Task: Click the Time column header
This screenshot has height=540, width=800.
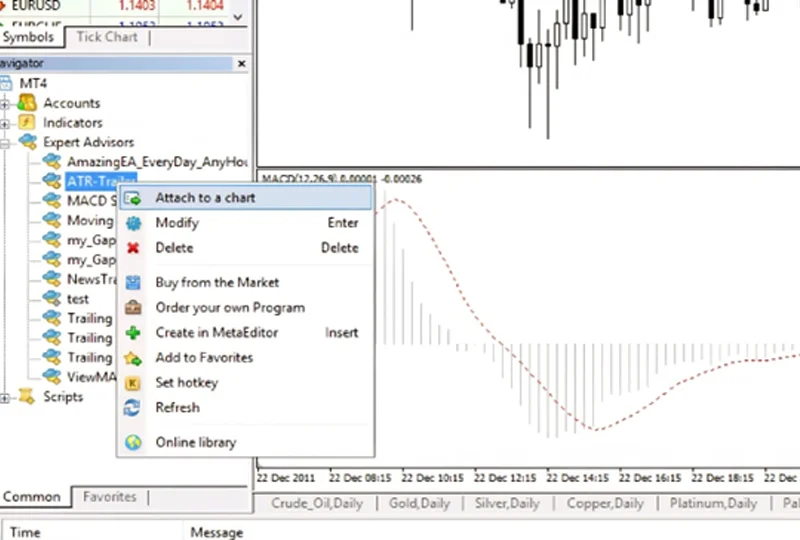Action: coord(25,532)
